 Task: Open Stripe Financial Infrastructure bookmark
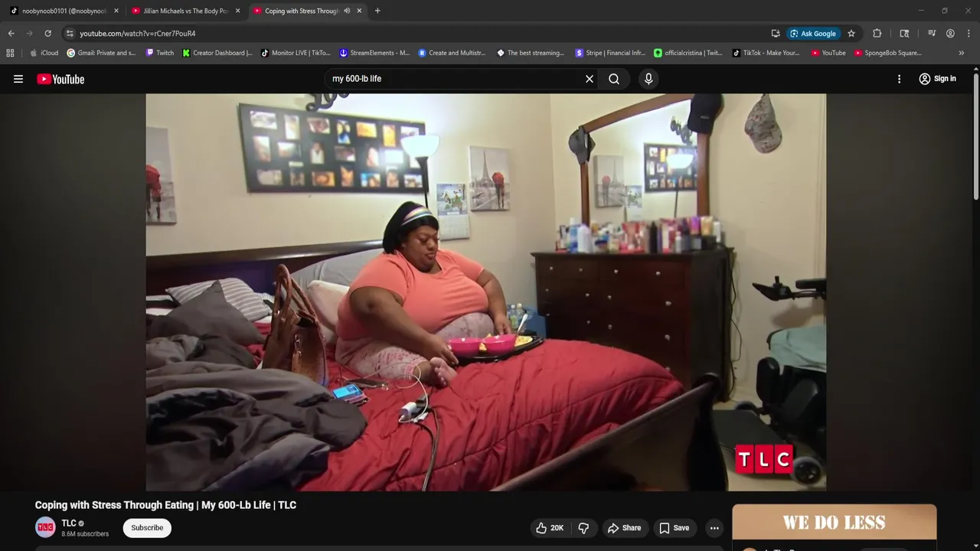coord(610,53)
